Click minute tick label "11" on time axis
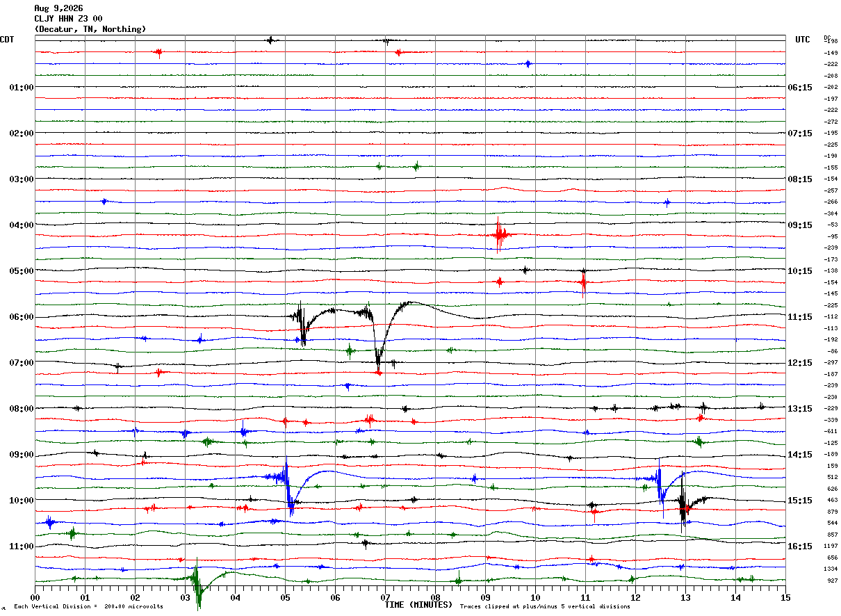The image size is (841, 616). (x=585, y=597)
